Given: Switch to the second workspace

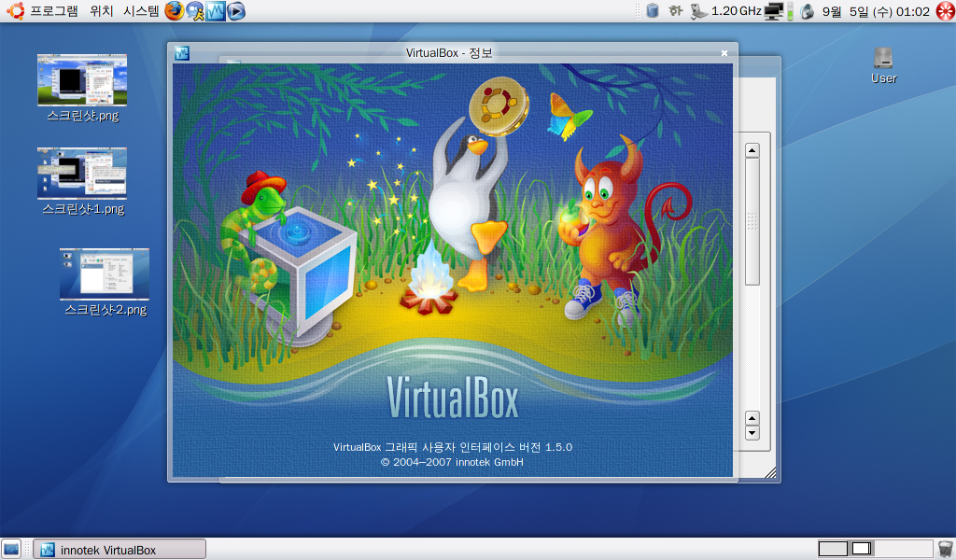Looking at the screenshot, I should 862,549.
